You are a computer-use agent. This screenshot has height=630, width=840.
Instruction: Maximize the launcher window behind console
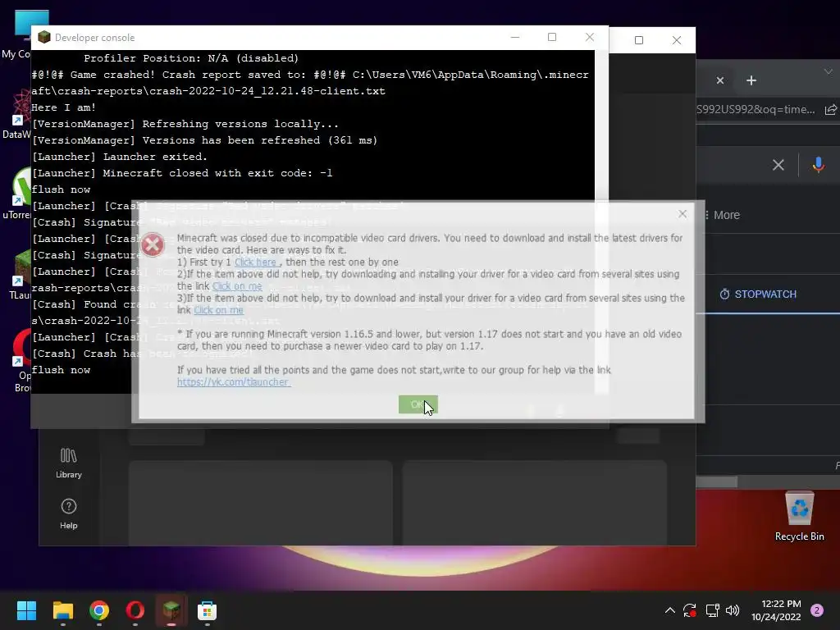pos(638,40)
